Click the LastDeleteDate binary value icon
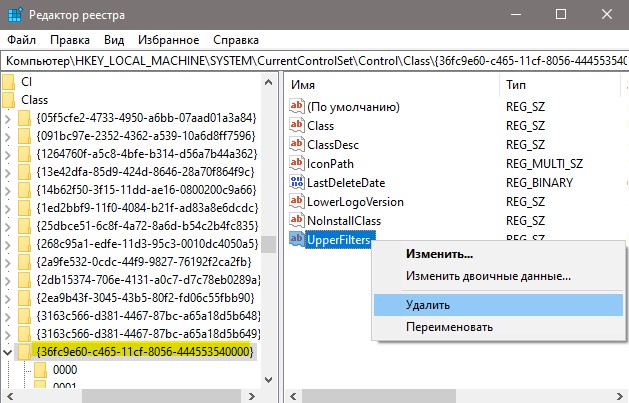This screenshot has height=403, width=629. (x=297, y=182)
